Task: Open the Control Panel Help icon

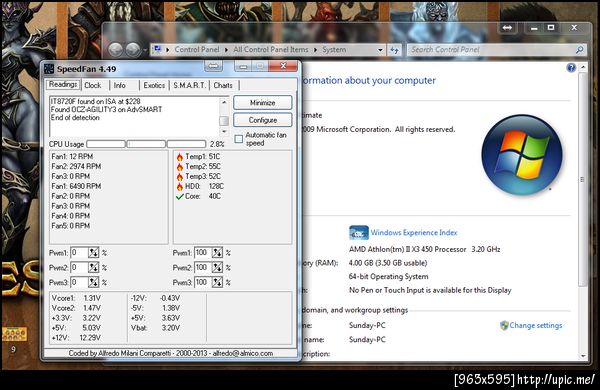Action: (571, 68)
